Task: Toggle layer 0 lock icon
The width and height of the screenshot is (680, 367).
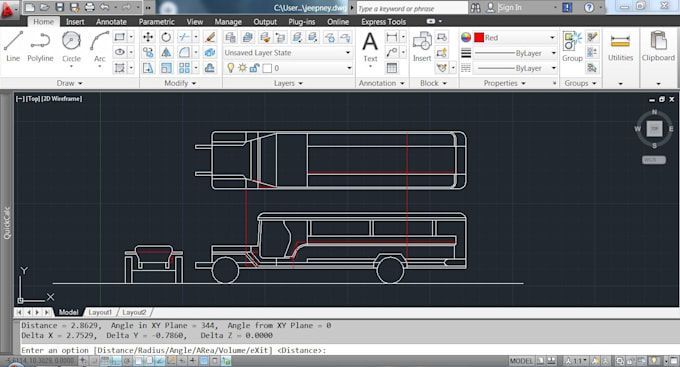Action: click(255, 68)
